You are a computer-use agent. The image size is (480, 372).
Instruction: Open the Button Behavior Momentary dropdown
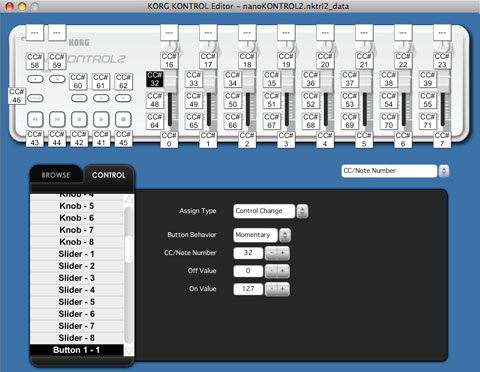255,235
